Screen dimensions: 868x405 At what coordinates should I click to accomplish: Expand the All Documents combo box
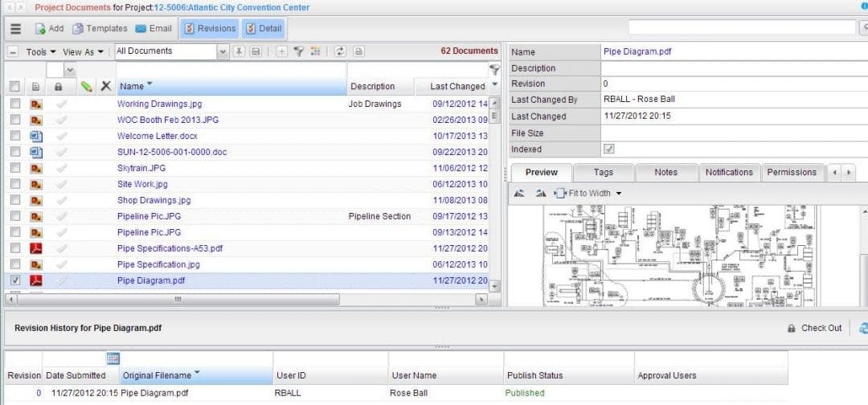(x=223, y=51)
